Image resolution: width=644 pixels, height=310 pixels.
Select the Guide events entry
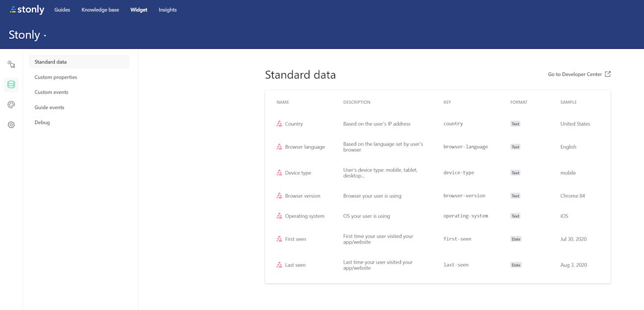point(49,107)
